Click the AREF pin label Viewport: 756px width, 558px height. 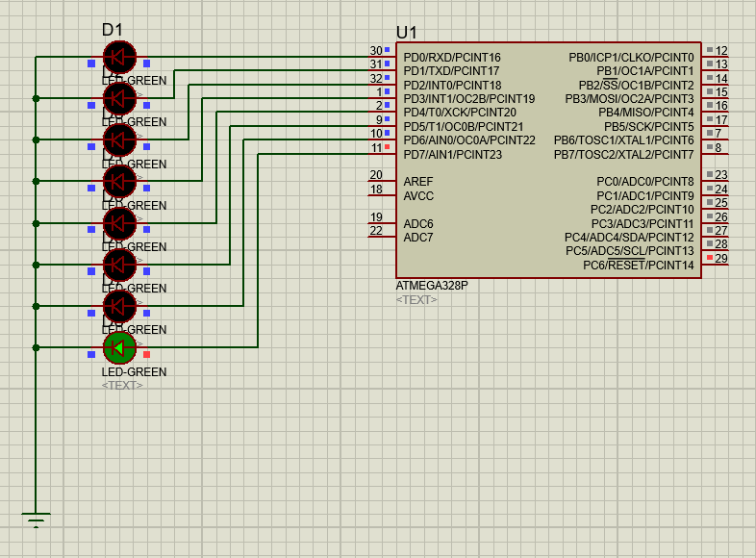point(418,182)
